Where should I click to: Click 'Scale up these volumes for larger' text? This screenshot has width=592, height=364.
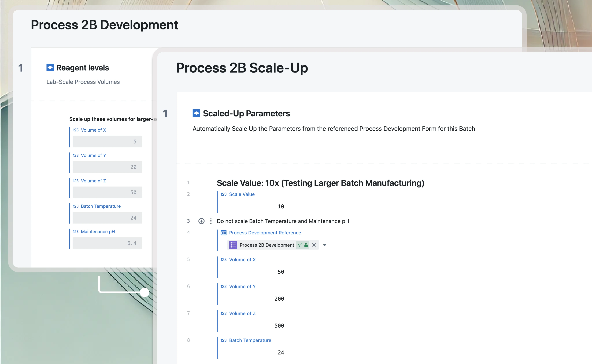[x=113, y=119]
